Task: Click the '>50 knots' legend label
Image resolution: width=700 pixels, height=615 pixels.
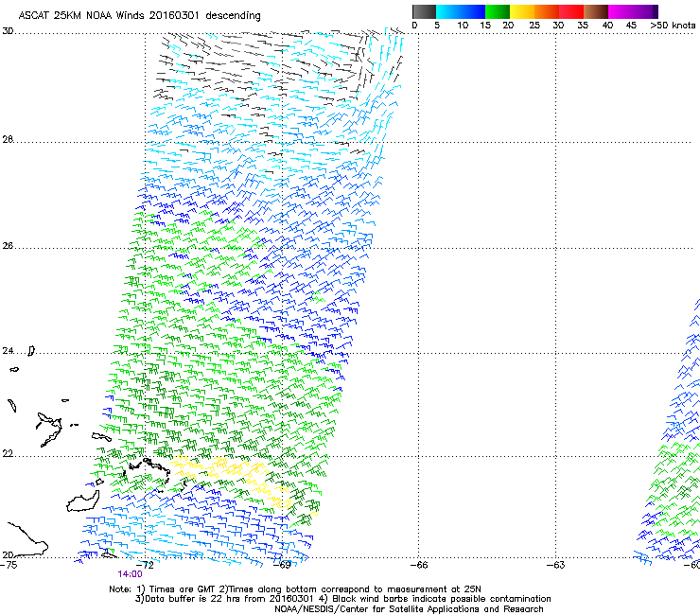Action: click(x=673, y=26)
